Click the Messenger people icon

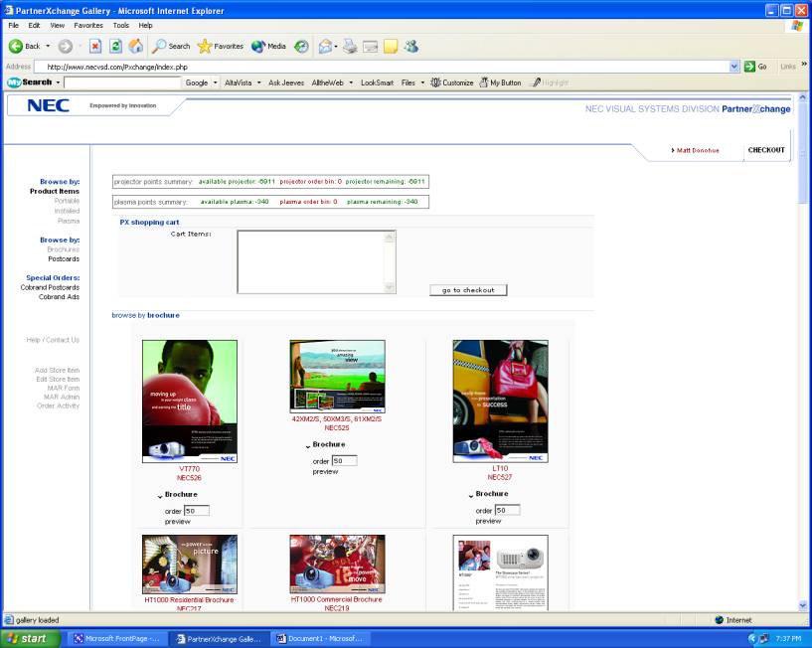411,46
